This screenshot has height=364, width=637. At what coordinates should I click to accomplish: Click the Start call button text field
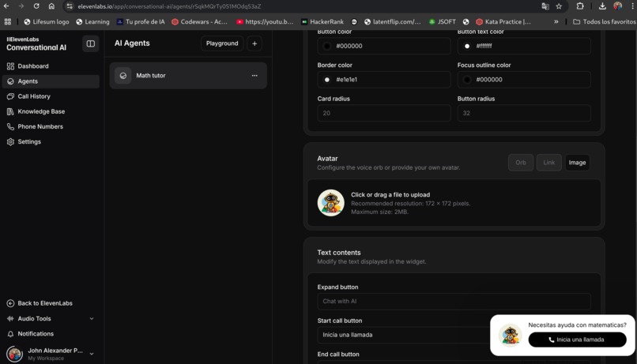403,335
